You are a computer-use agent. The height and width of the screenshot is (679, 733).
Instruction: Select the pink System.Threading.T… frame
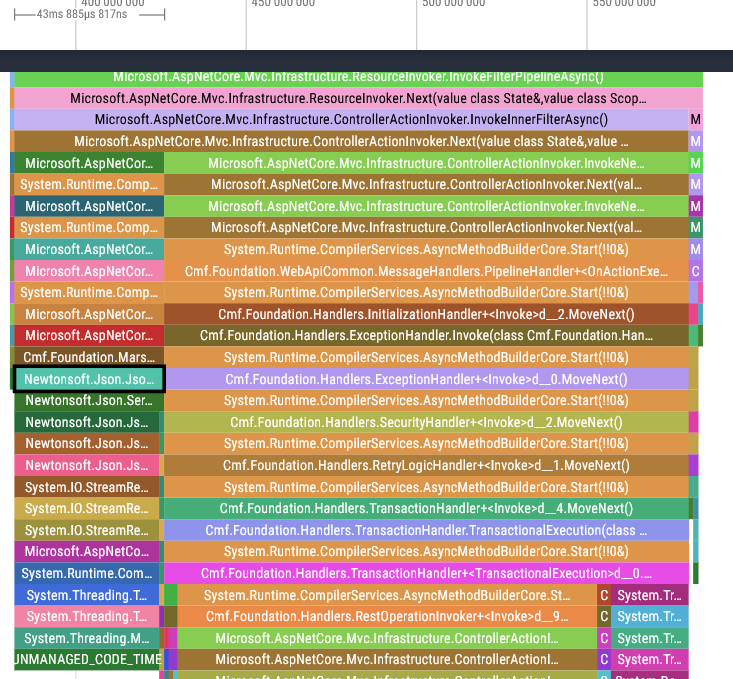[x=86, y=617]
